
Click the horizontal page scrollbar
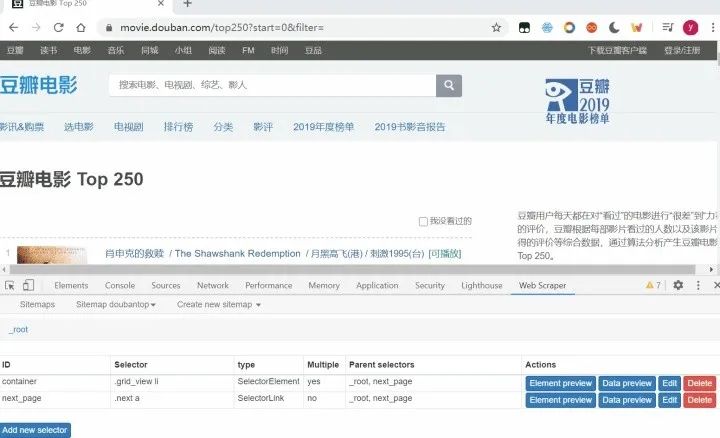click(x=353, y=270)
